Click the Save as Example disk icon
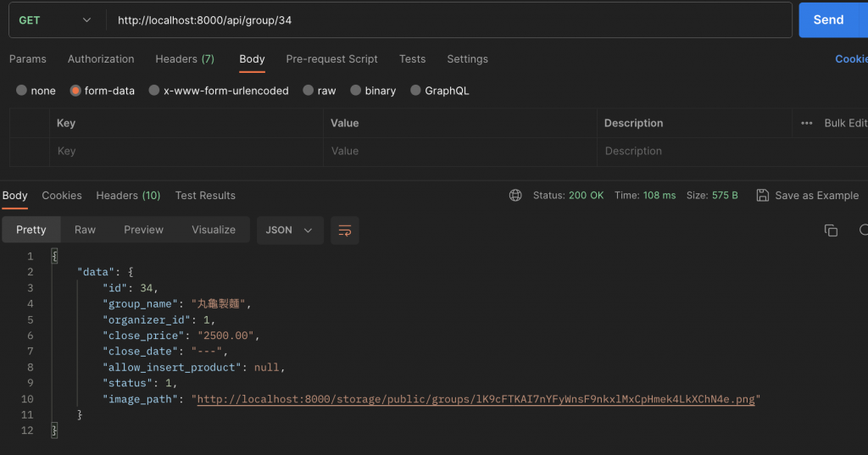This screenshot has width=868, height=455. pyautogui.click(x=762, y=196)
